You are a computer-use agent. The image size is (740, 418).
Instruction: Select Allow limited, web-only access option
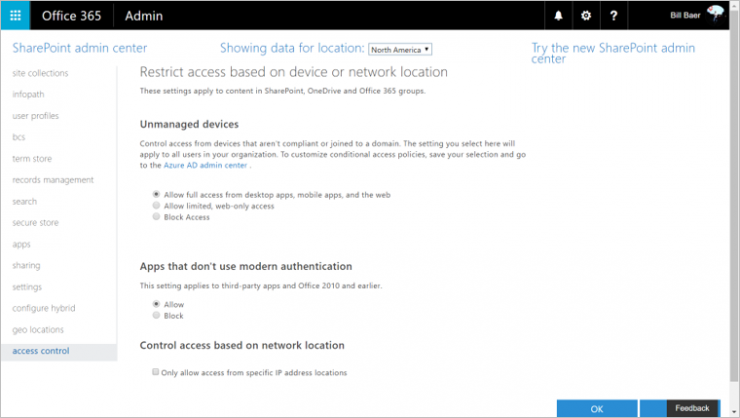156,205
